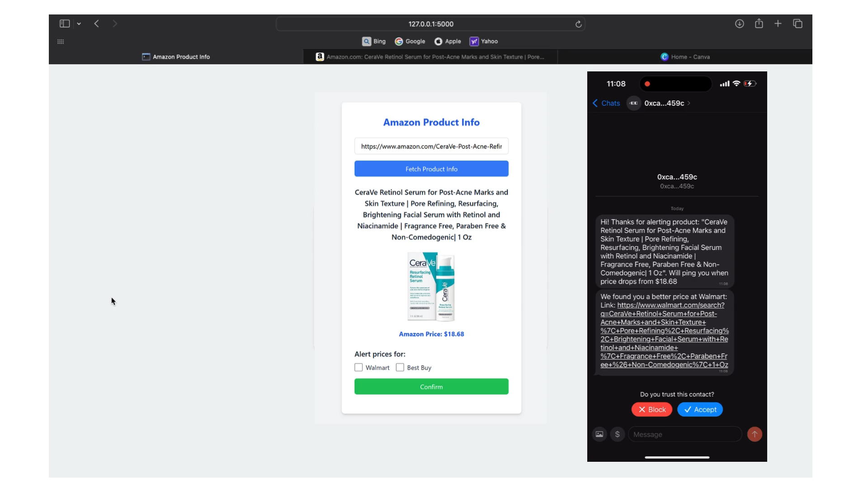
Task: Switch to Amazon Product Info tab
Action: click(176, 57)
